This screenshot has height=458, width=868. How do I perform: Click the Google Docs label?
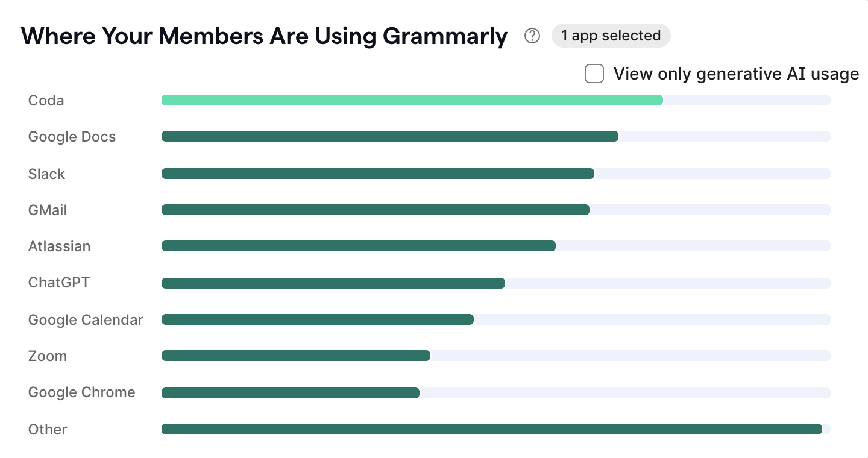(72, 137)
